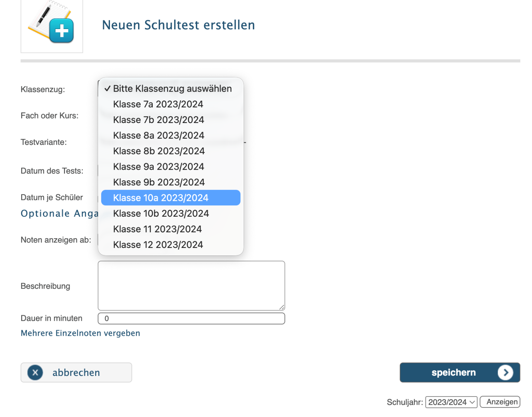Image resolution: width=532 pixels, height=417 pixels.
Task: Choose Klasse 7b 2023/2024 from list
Action: 159,120
